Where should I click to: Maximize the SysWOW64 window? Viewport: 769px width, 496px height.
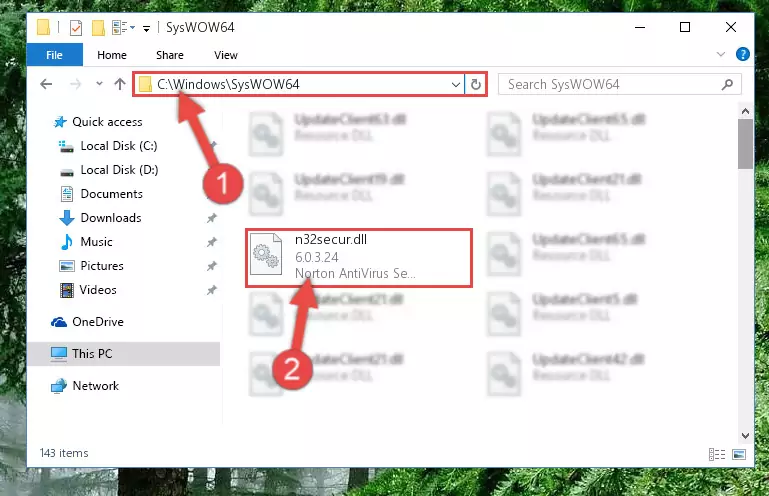pos(685,27)
